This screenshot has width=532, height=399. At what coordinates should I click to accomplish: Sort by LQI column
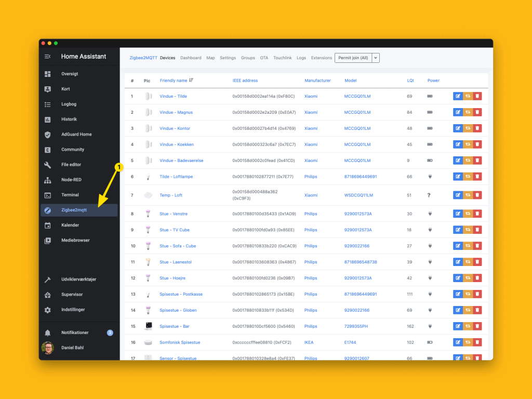(410, 81)
